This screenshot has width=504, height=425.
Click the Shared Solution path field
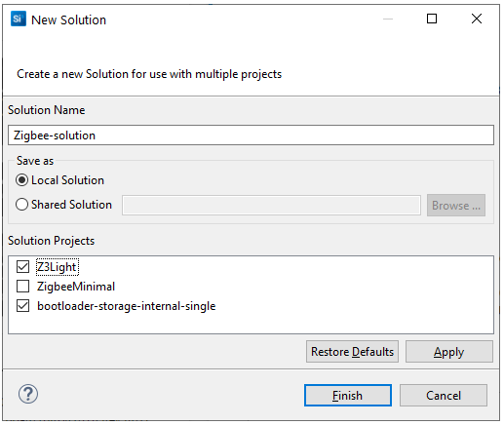click(x=271, y=206)
